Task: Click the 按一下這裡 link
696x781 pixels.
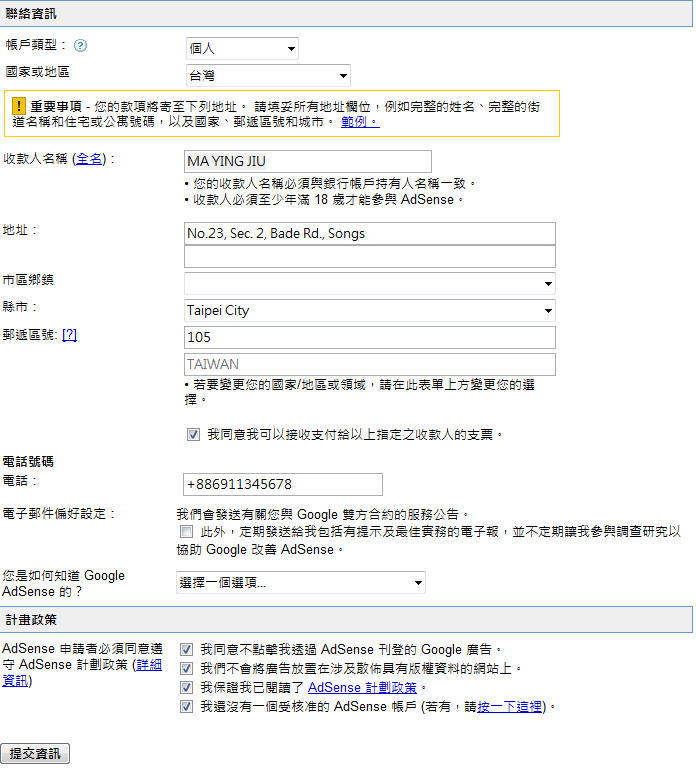Action: pos(509,707)
